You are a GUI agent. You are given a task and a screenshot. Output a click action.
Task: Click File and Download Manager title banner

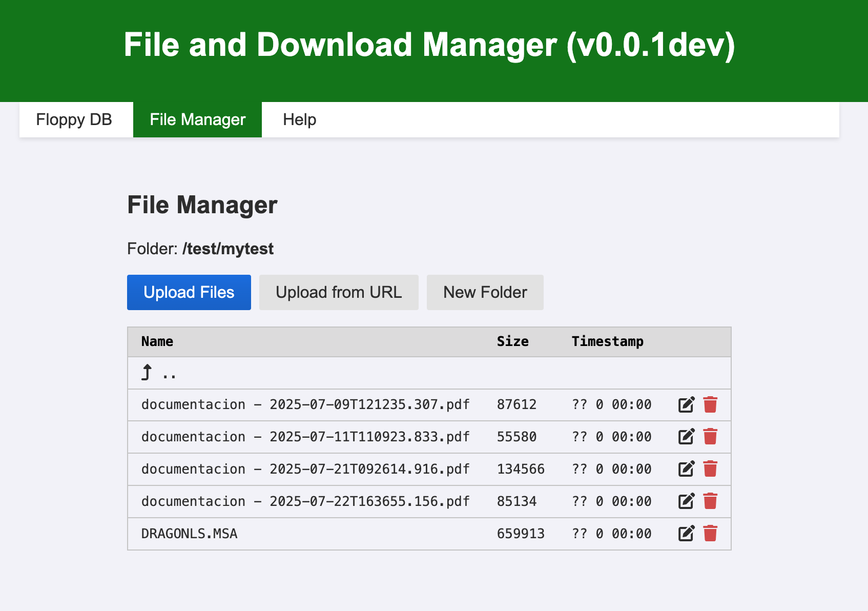(429, 45)
